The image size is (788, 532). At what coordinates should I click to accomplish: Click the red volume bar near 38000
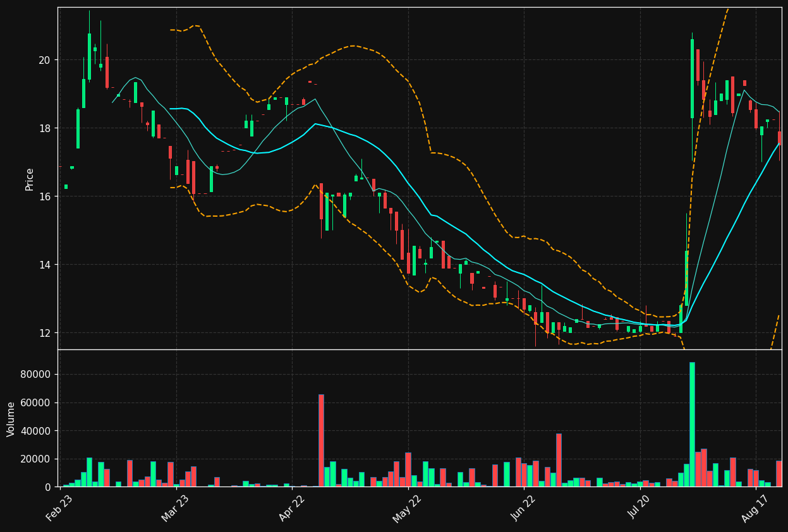559,460
